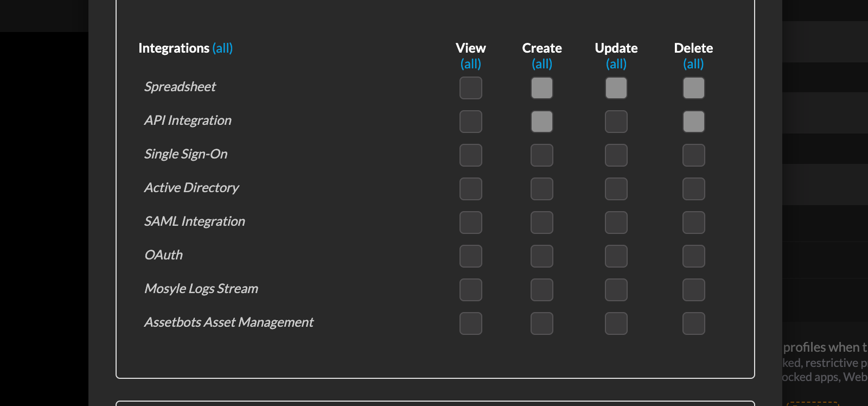Toggle Create permission for Spreadsheet
The image size is (868, 406).
pos(542,88)
